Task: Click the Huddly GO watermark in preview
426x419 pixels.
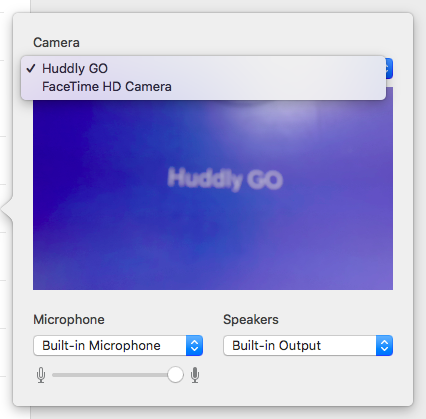Action: pyautogui.click(x=225, y=179)
